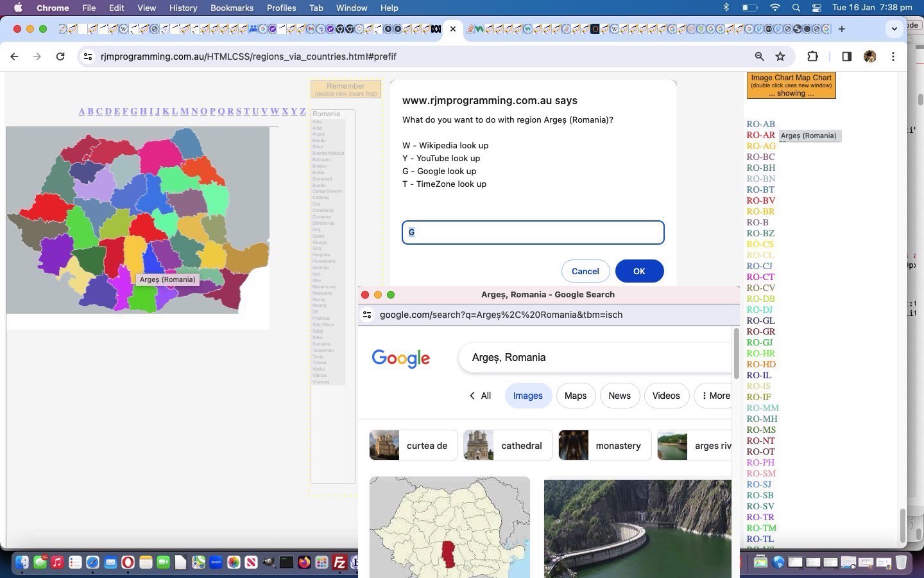Open Firefox from the Dock

[304, 563]
